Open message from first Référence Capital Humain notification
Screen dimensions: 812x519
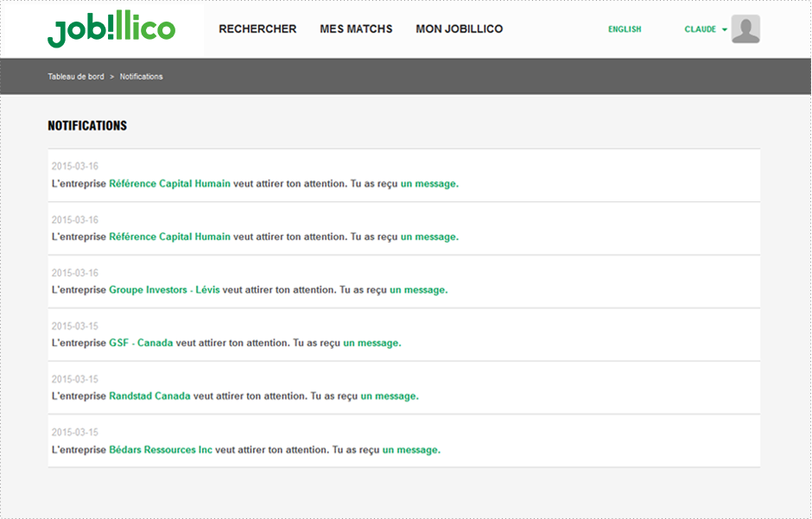coord(429,184)
